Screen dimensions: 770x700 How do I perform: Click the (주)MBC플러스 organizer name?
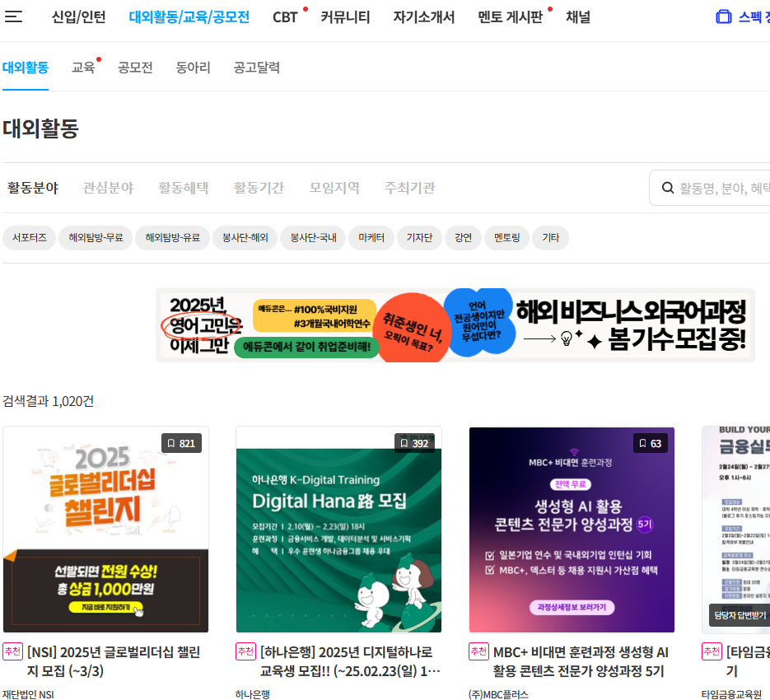[498, 694]
